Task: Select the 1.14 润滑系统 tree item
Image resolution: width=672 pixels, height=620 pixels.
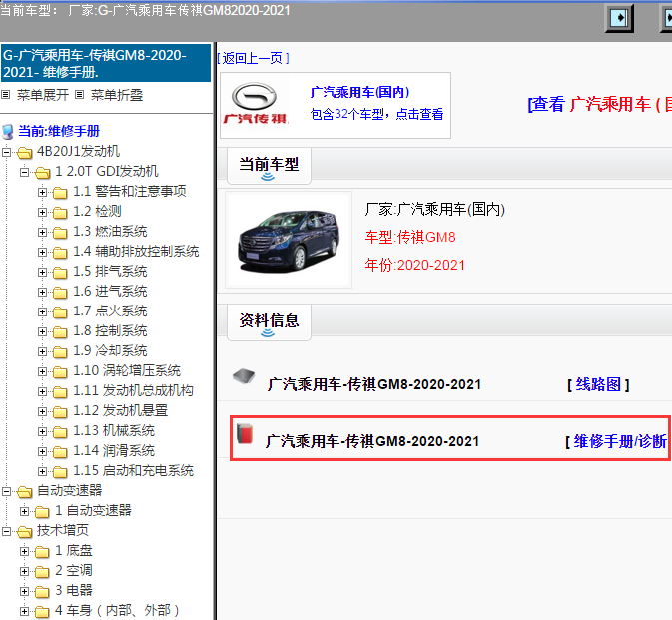Action: [114, 450]
